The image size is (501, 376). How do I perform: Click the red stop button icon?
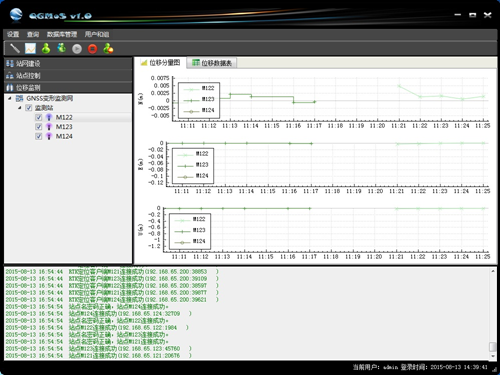coord(92,49)
